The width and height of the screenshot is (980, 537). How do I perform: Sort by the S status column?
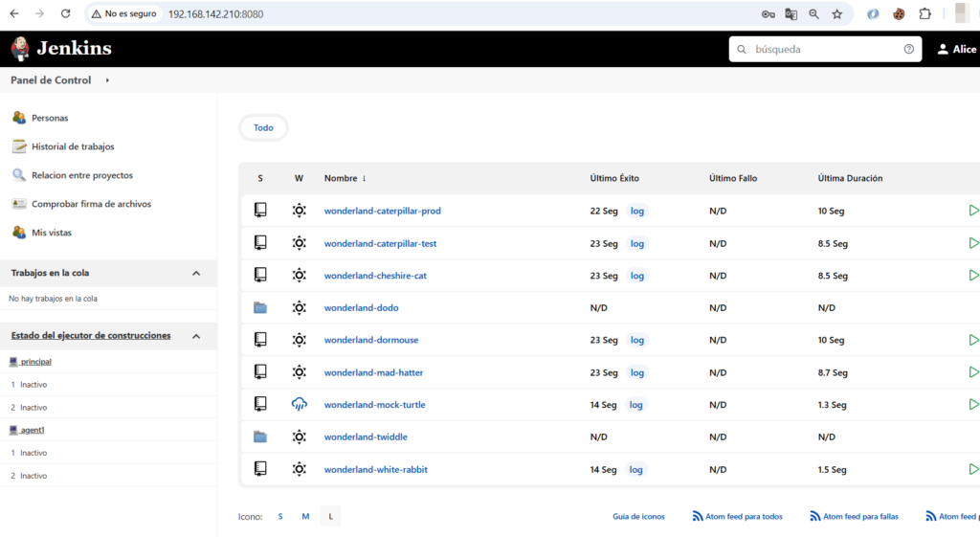(260, 178)
